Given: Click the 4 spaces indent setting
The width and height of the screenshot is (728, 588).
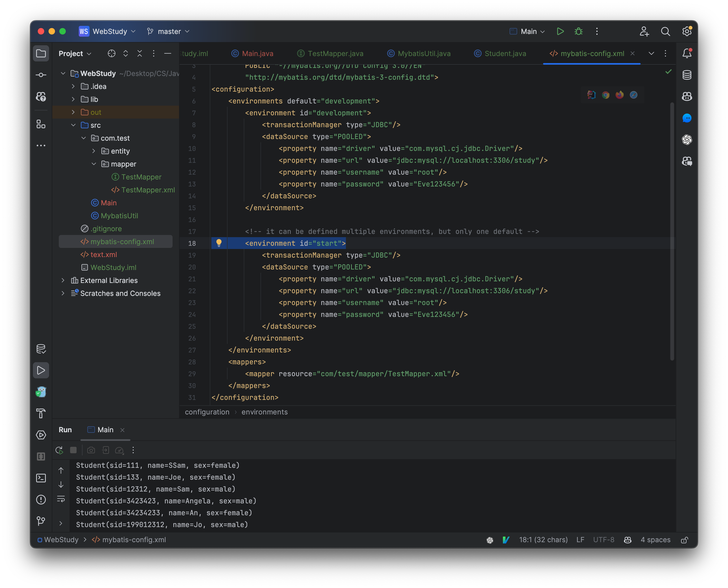Looking at the screenshot, I should pos(655,540).
